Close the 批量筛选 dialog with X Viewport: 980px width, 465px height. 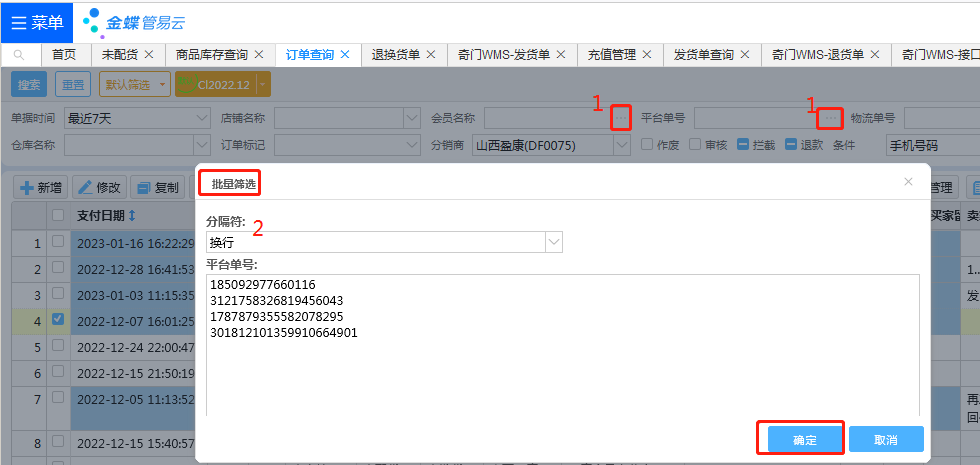pyautogui.click(x=908, y=182)
